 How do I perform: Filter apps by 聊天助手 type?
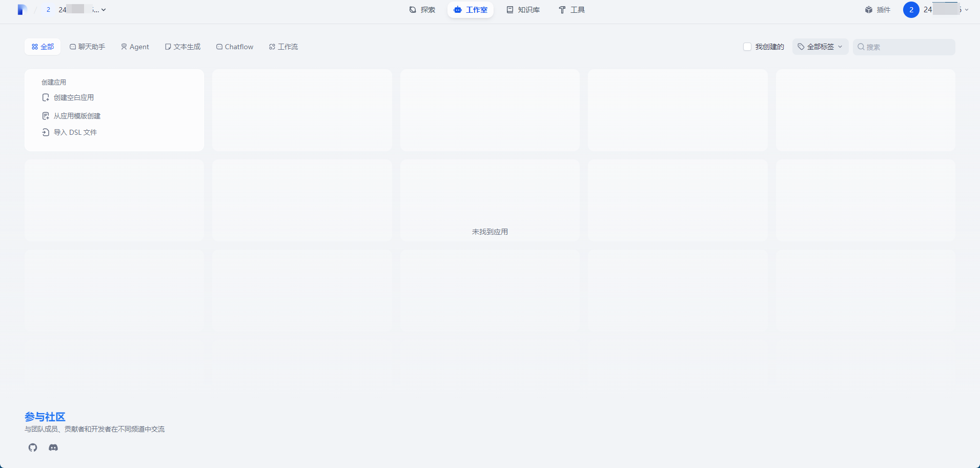[x=87, y=47]
